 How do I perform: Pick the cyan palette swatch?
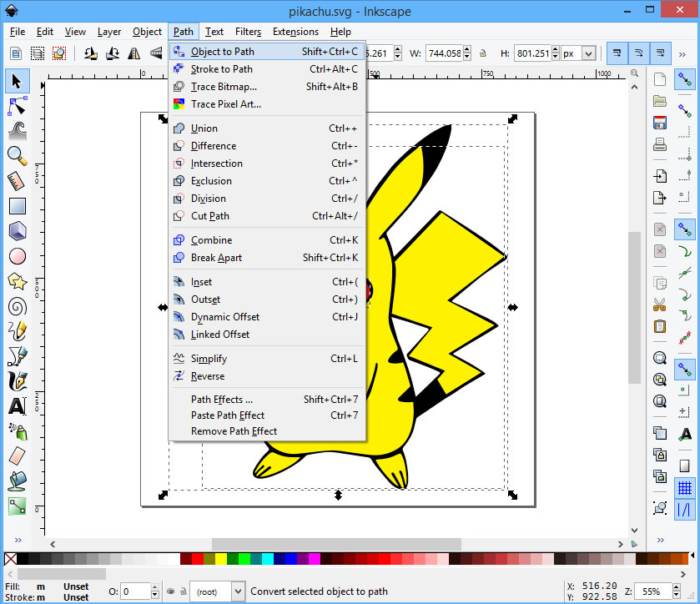[268, 558]
